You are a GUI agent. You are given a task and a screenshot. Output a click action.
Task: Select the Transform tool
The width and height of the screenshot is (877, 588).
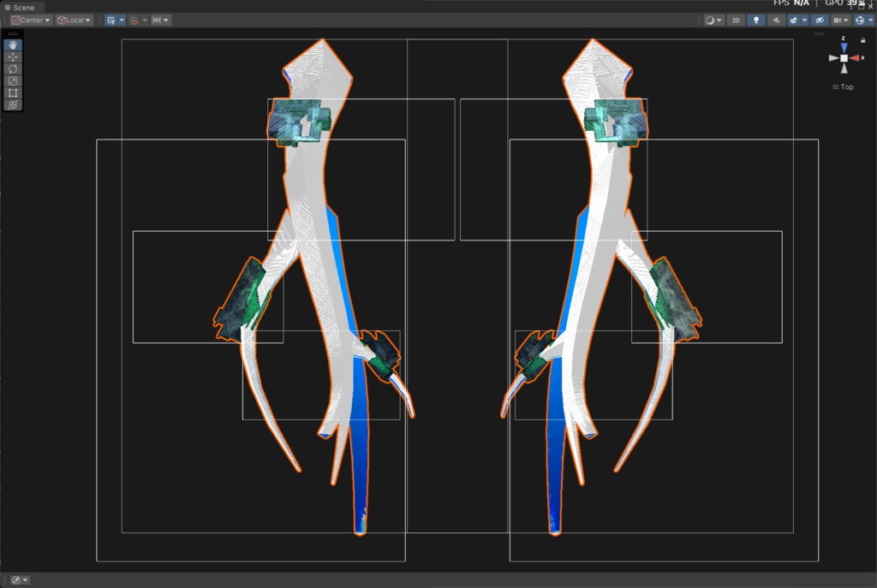coord(13,105)
